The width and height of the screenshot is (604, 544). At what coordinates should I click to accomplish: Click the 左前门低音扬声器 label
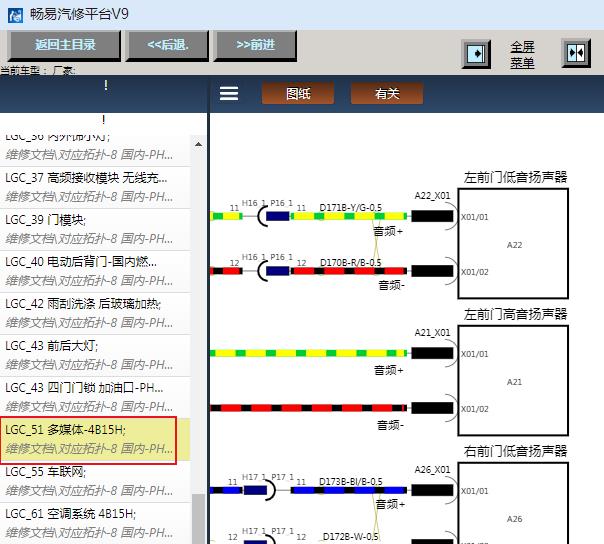pos(515,178)
